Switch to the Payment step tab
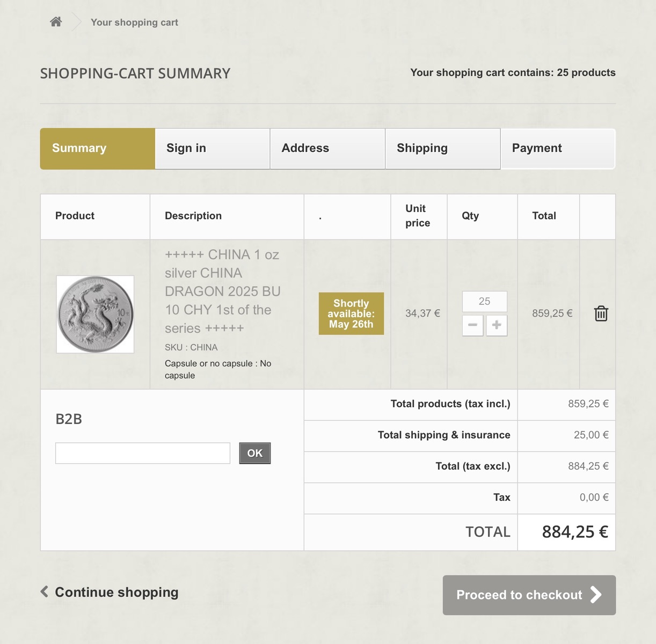 point(558,149)
